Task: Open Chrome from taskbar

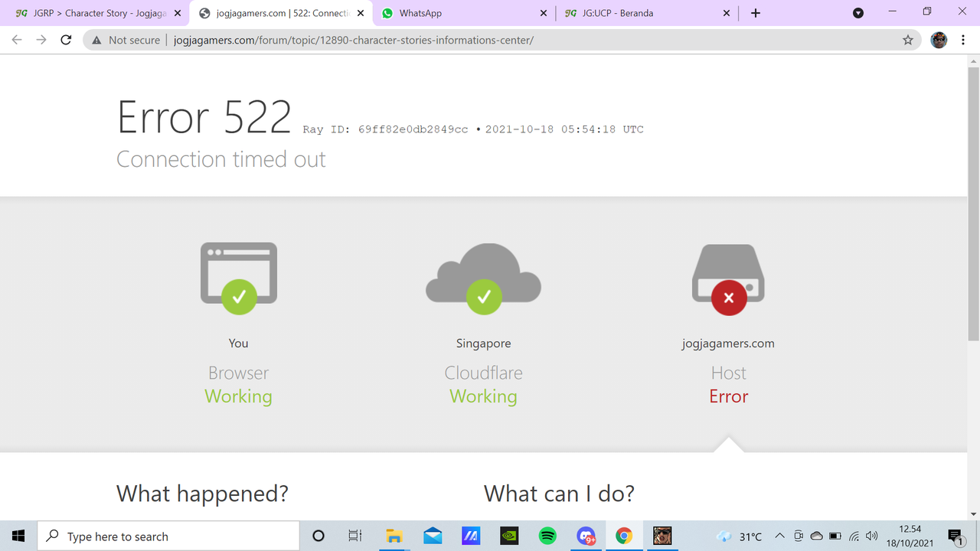Action: [x=624, y=536]
